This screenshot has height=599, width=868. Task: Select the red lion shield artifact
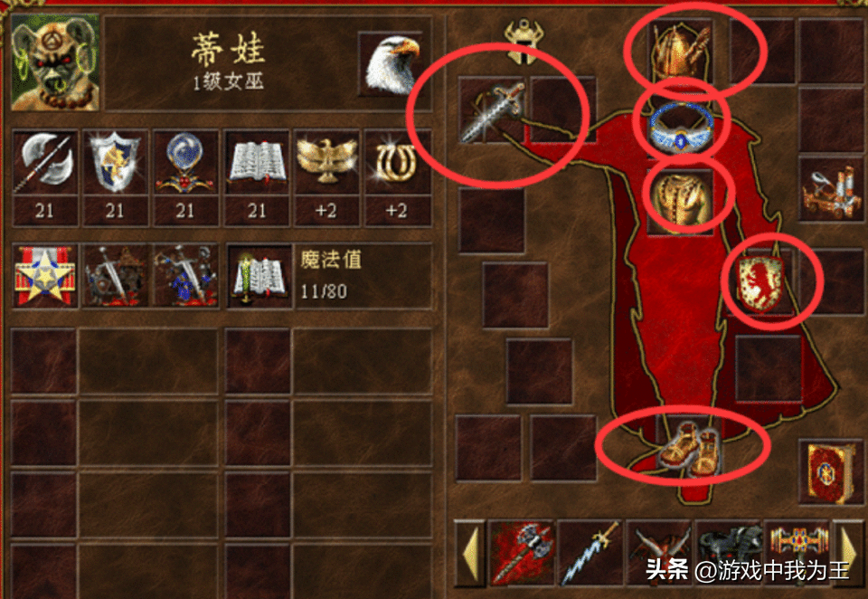click(x=760, y=282)
